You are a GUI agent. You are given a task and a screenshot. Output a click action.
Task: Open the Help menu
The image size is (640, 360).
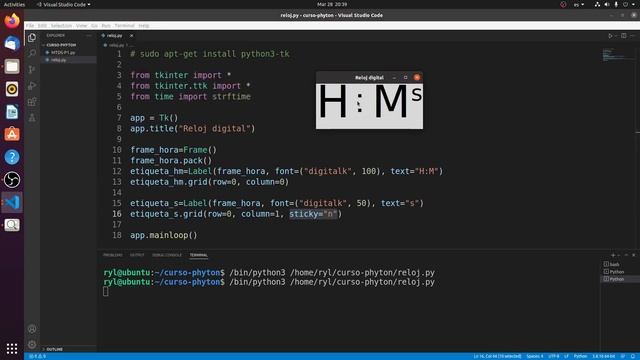[x=144, y=26]
